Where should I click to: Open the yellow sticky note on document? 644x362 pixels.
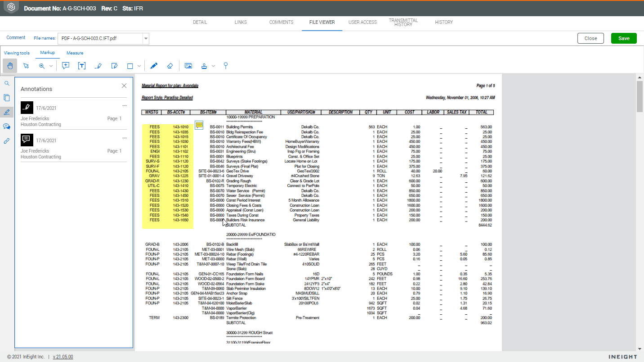[x=199, y=125]
